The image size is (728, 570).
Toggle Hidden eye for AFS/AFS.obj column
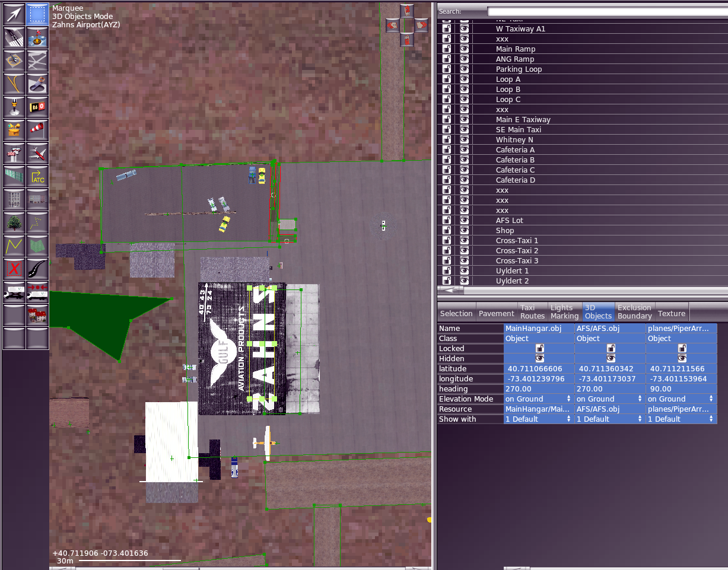tap(611, 359)
